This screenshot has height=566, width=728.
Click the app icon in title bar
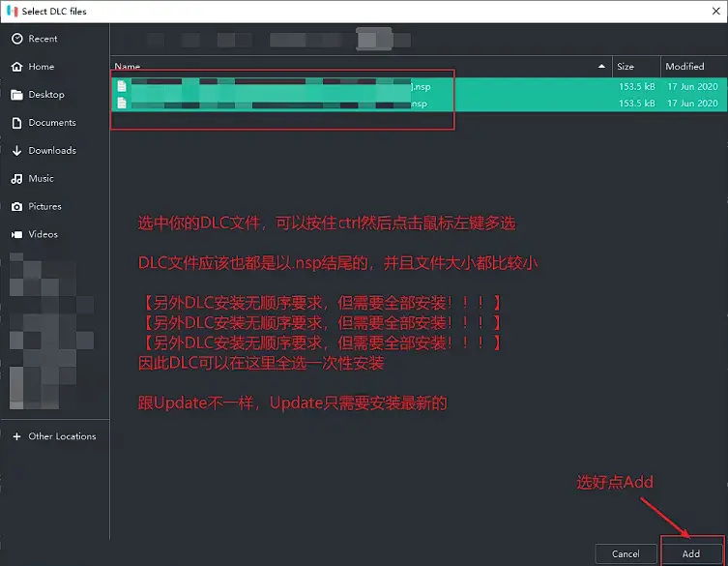click(14, 11)
